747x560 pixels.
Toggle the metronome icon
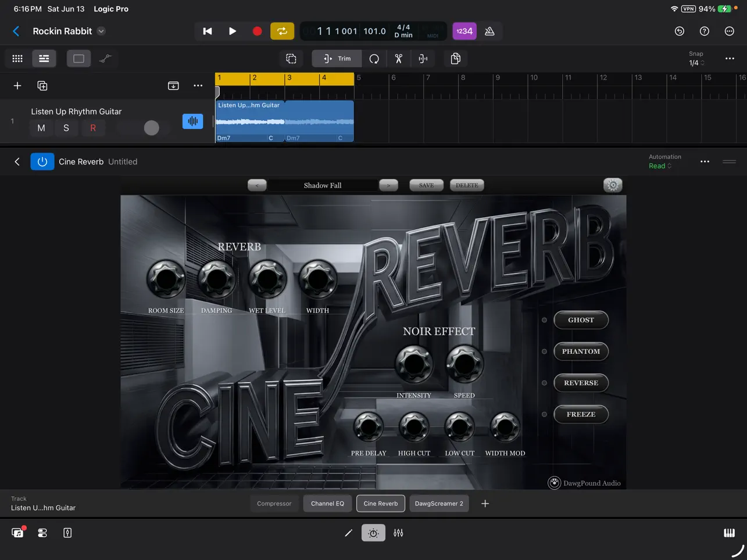[489, 31]
